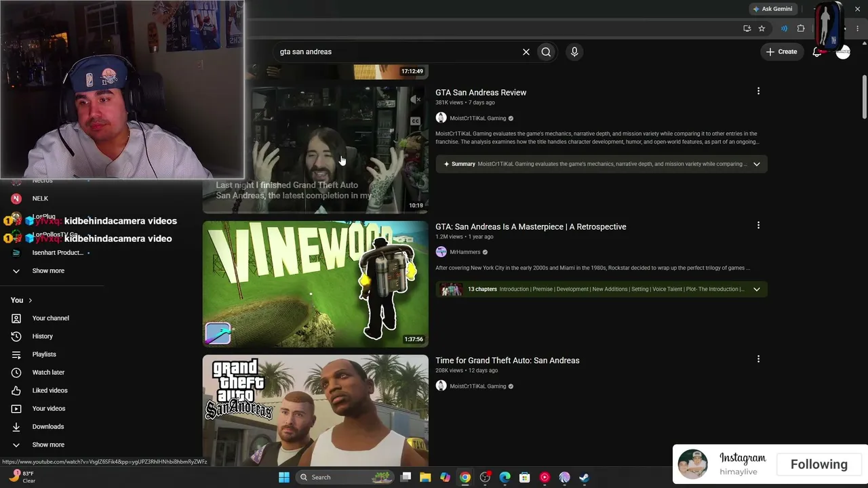Click the Create button
Viewport: 868px width, 488px height.
[x=781, y=52]
